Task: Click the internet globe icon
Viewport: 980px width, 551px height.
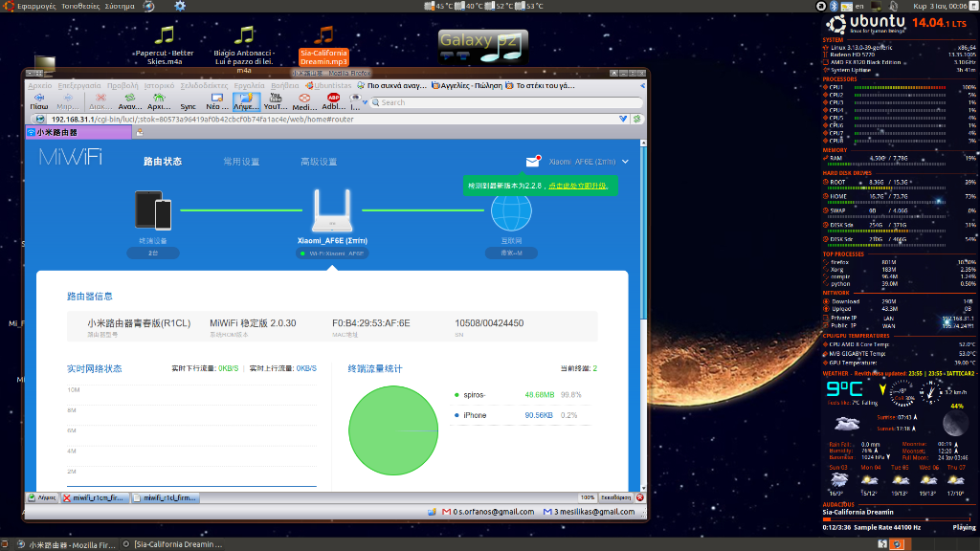Action: tap(511, 212)
